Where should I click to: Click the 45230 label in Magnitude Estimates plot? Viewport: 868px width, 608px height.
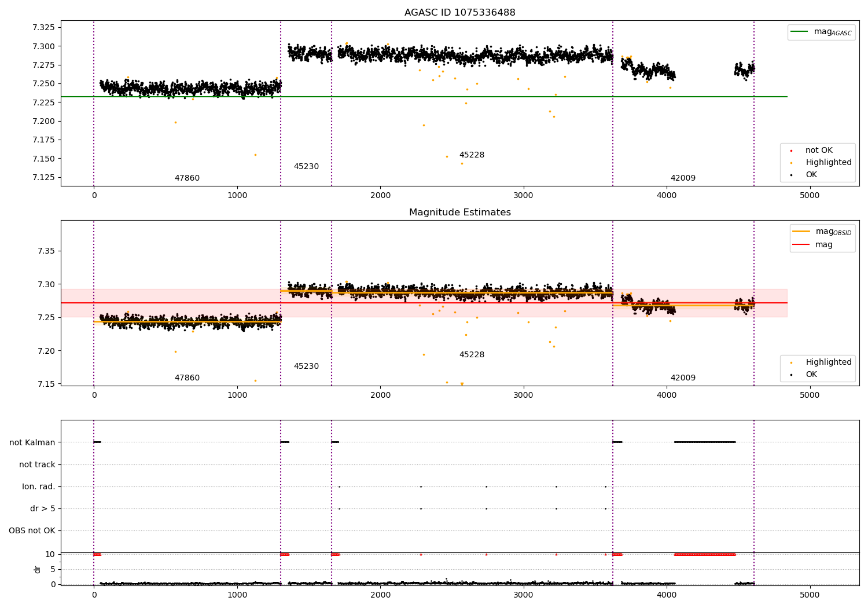[x=306, y=367]
